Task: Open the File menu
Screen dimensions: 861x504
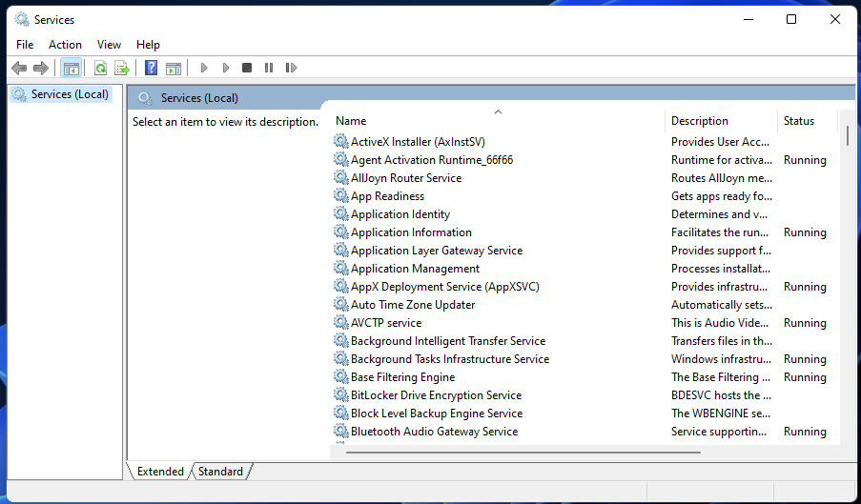Action: tap(25, 45)
